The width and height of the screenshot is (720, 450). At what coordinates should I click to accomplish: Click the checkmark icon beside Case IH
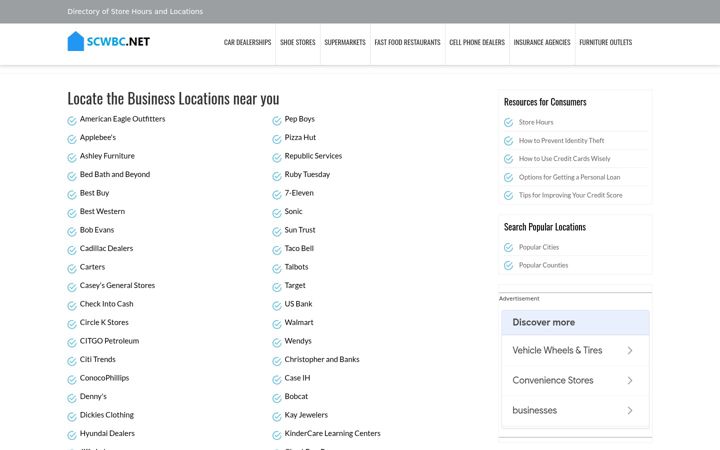click(x=276, y=380)
